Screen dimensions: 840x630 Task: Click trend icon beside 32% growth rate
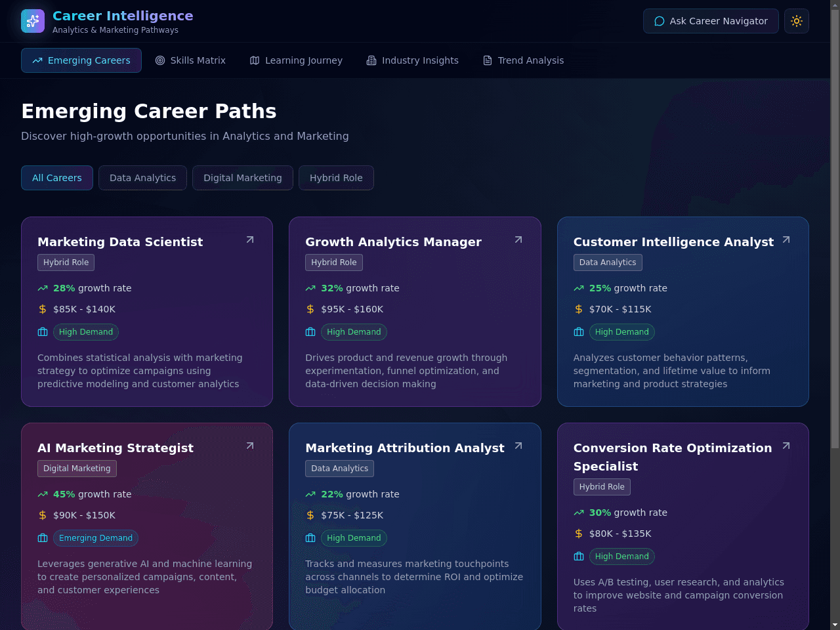tap(310, 288)
